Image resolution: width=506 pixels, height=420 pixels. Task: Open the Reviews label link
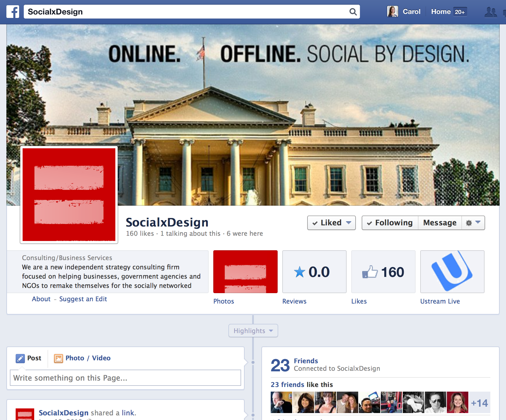(x=294, y=301)
